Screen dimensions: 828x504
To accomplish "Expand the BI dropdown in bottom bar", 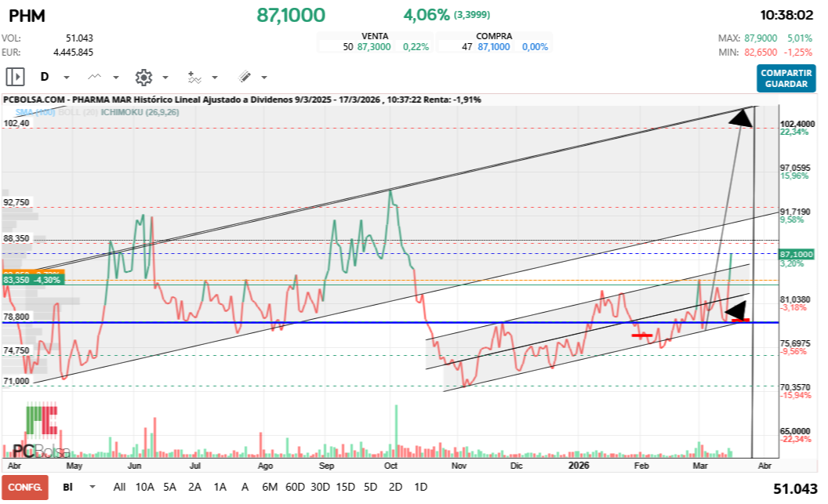I will 93,487.
